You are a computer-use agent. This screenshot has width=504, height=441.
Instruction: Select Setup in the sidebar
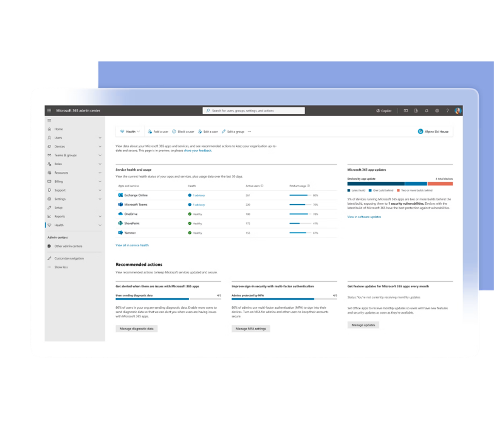pos(59,207)
